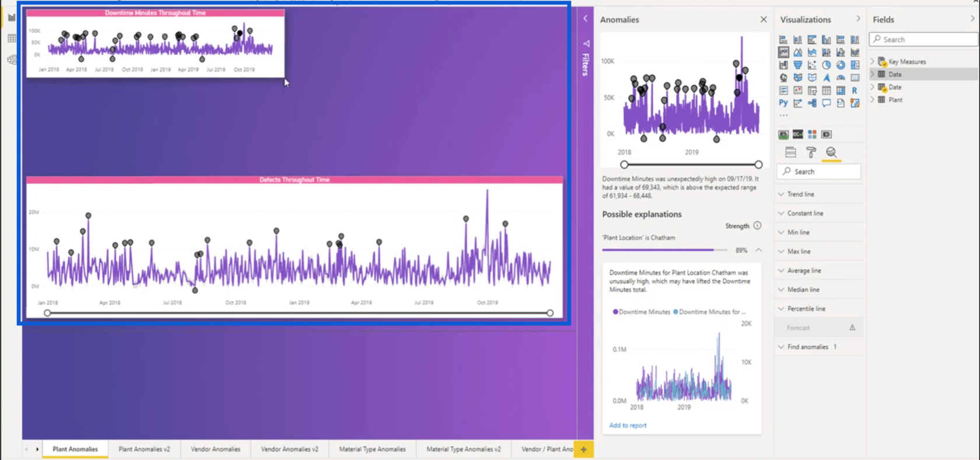The width and height of the screenshot is (980, 460).
Task: Expand the Data table in Fields
Action: click(873, 74)
